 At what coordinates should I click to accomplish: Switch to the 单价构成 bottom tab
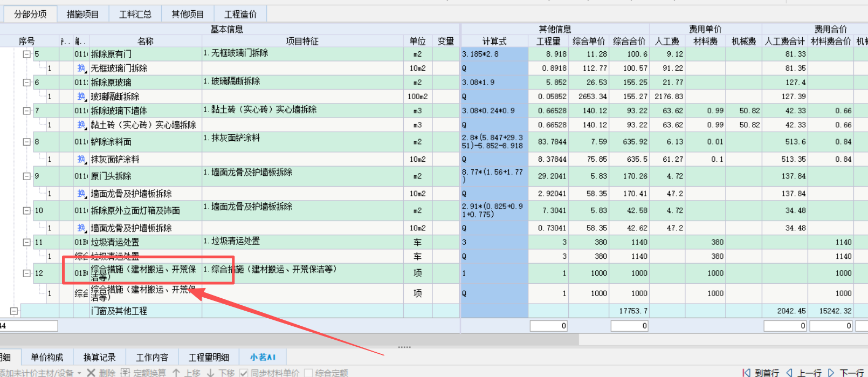(47, 357)
